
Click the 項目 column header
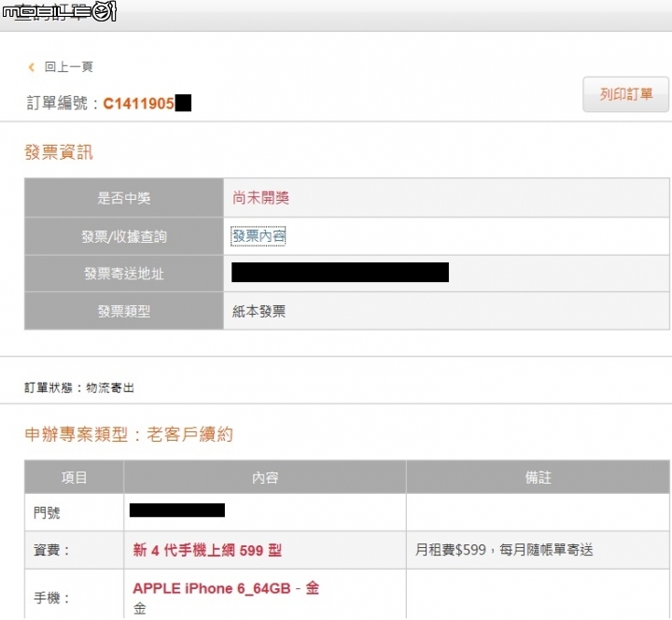click(x=74, y=477)
